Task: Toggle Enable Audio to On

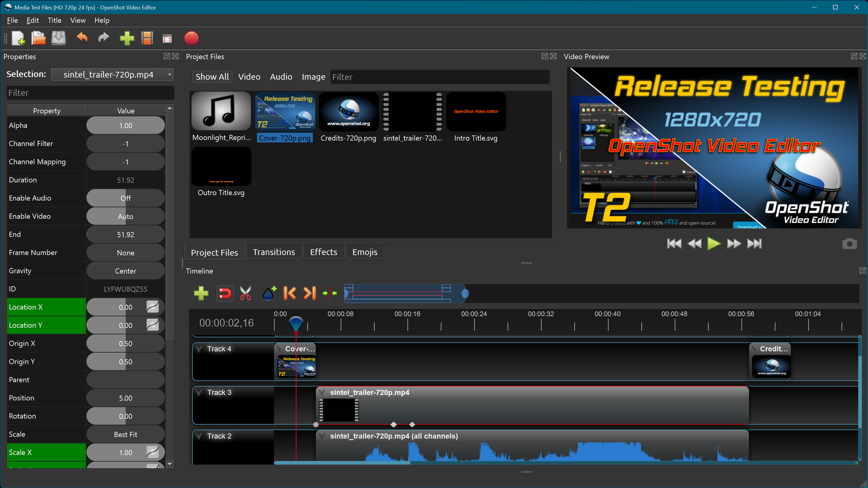Action: pos(125,198)
